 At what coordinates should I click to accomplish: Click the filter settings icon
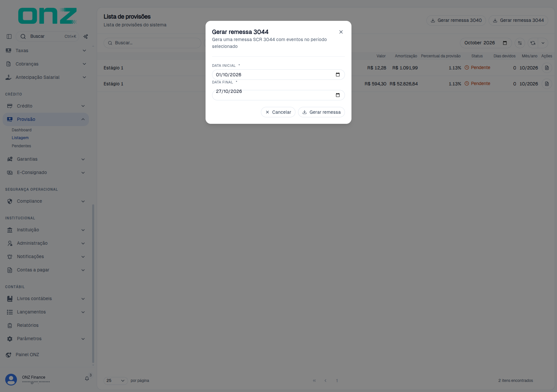(520, 43)
